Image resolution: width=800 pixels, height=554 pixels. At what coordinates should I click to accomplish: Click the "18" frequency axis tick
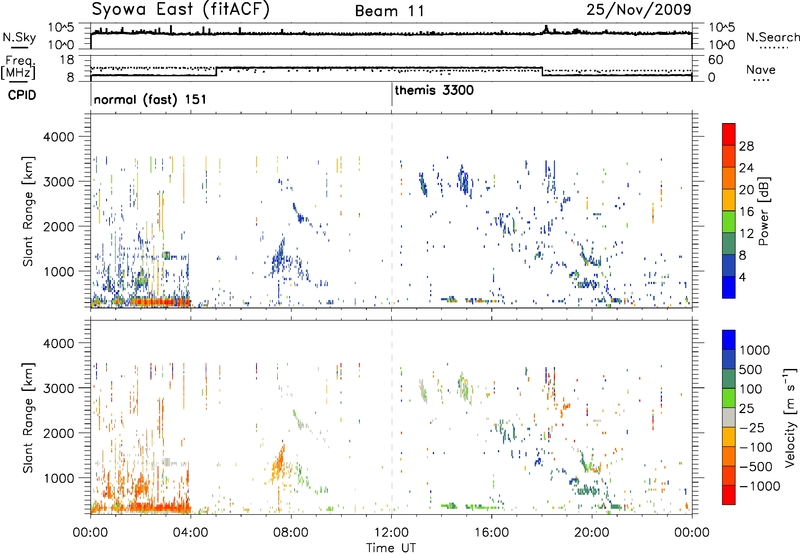[x=67, y=60]
